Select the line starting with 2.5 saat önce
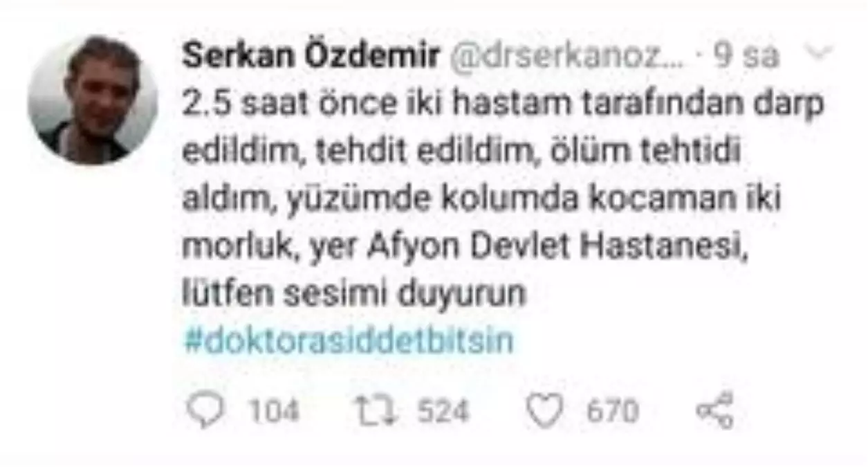The height and width of the screenshot is (467, 868). (x=505, y=105)
